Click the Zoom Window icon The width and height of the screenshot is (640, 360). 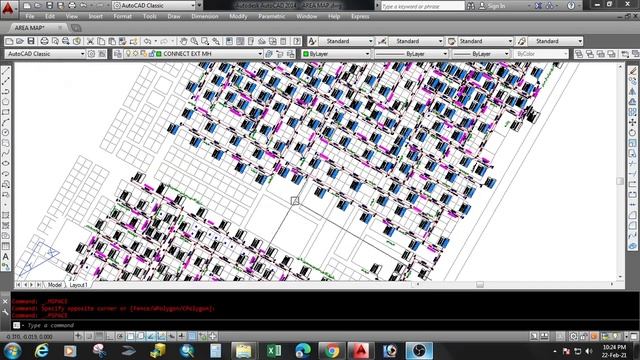[205, 41]
